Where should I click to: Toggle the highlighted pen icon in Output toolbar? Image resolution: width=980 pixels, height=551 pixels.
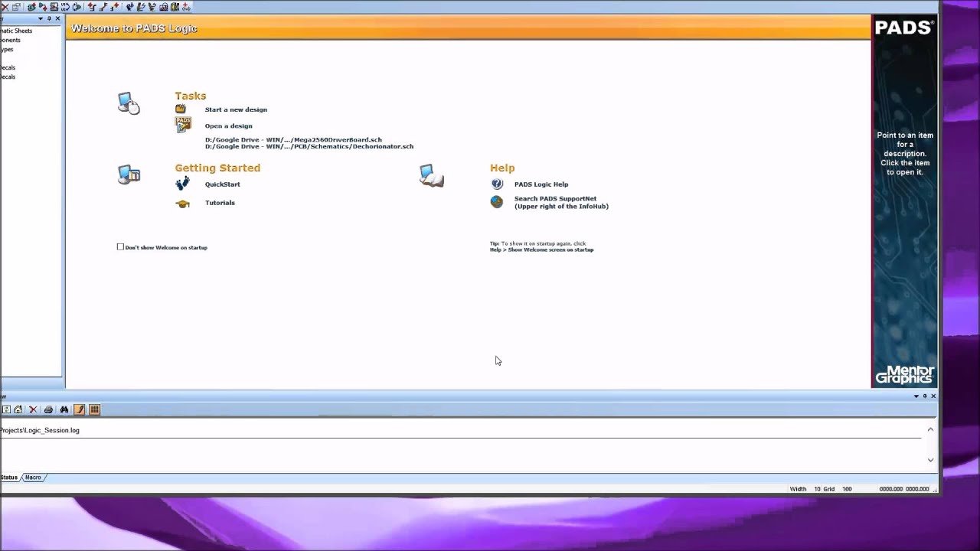click(x=80, y=409)
